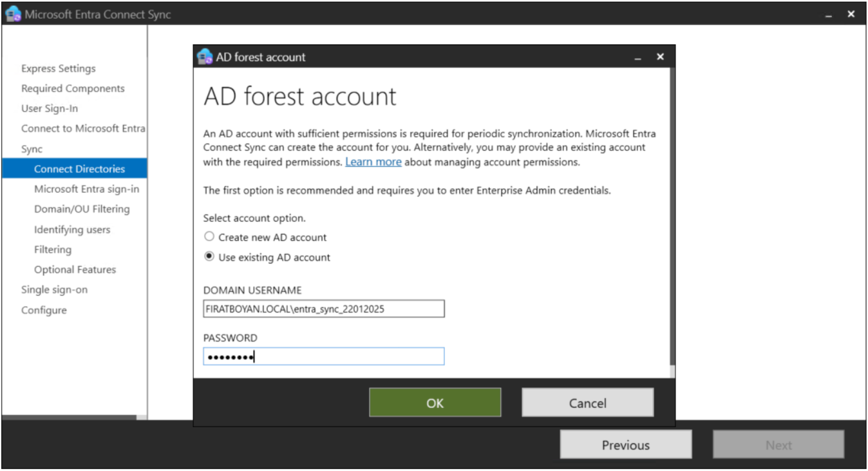
Task: Close the Entra Connect Sync window
Action: (851, 14)
